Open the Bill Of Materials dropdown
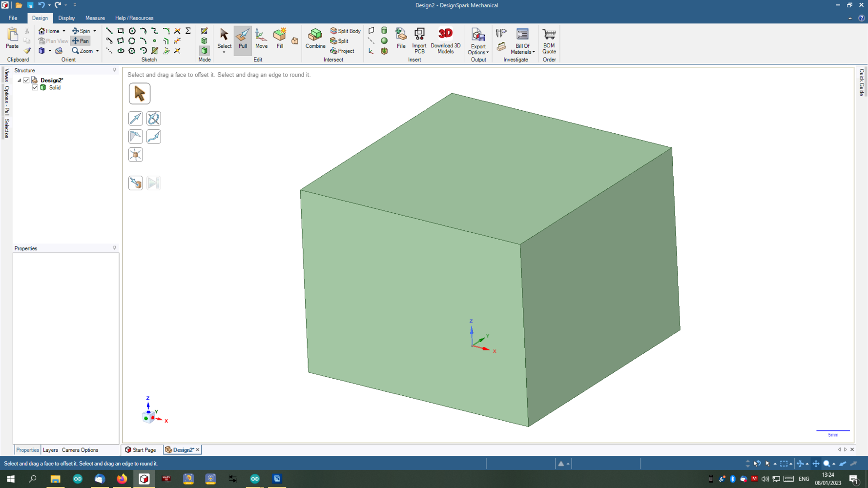Image resolution: width=868 pixels, height=488 pixels. [x=522, y=49]
